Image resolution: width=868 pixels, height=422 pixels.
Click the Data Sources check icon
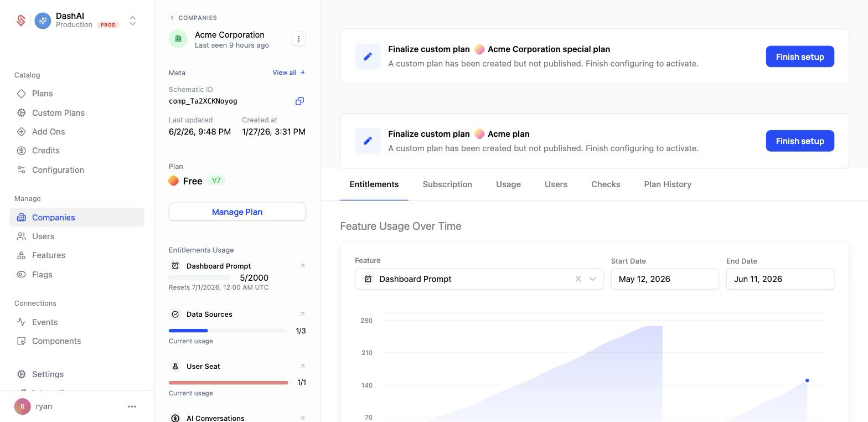(x=175, y=315)
